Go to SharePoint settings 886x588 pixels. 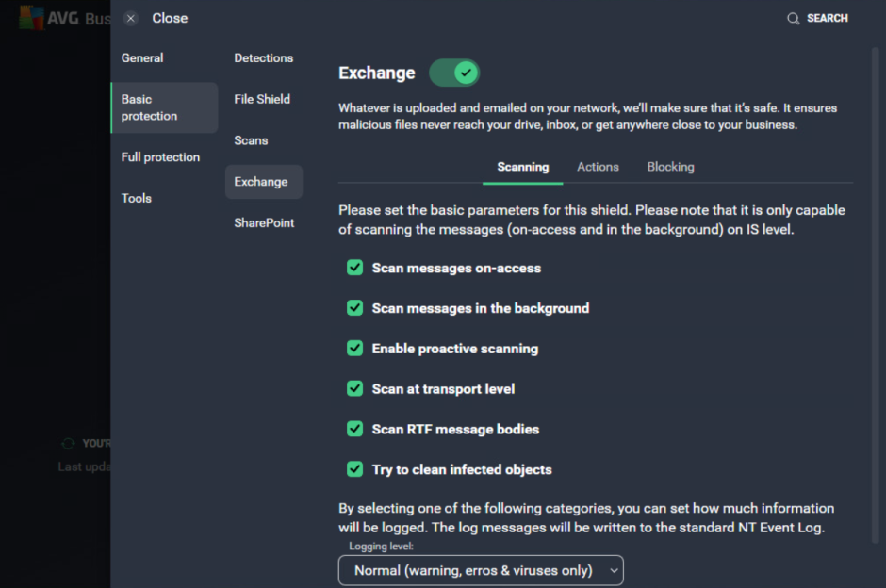coord(265,222)
